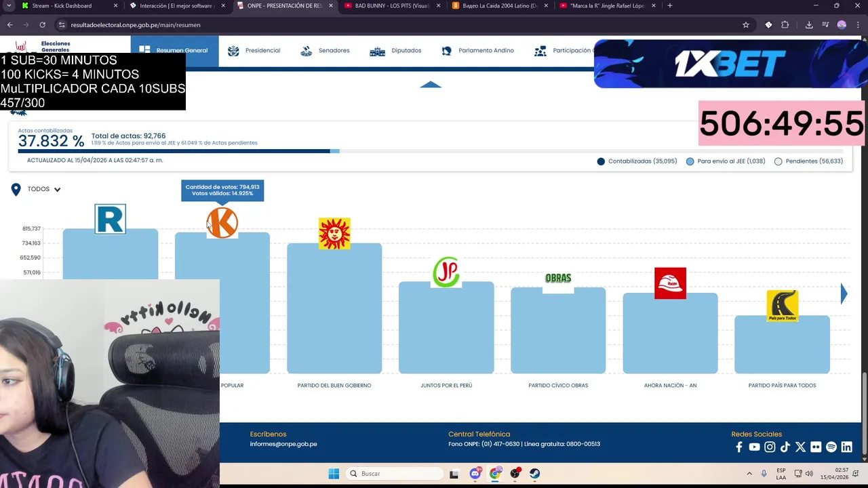This screenshot has width=868, height=488.
Task: Open the Flickr social link
Action: (816, 447)
